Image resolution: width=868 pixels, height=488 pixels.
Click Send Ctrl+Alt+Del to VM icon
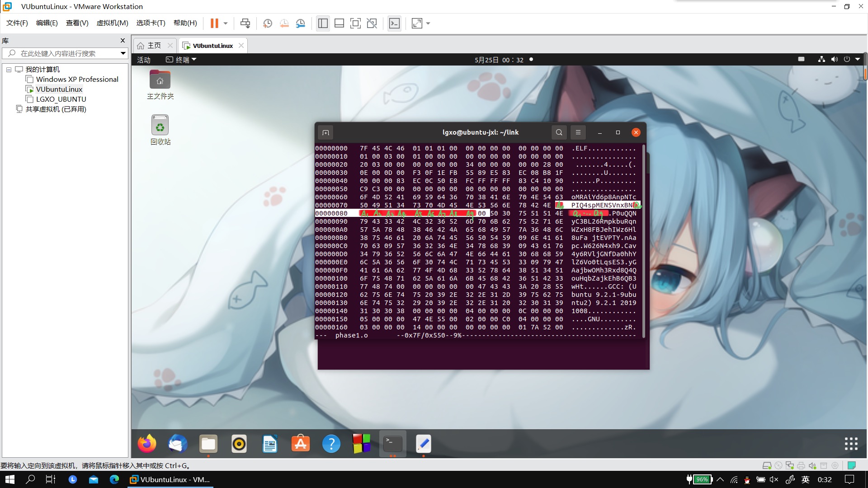pos(245,23)
